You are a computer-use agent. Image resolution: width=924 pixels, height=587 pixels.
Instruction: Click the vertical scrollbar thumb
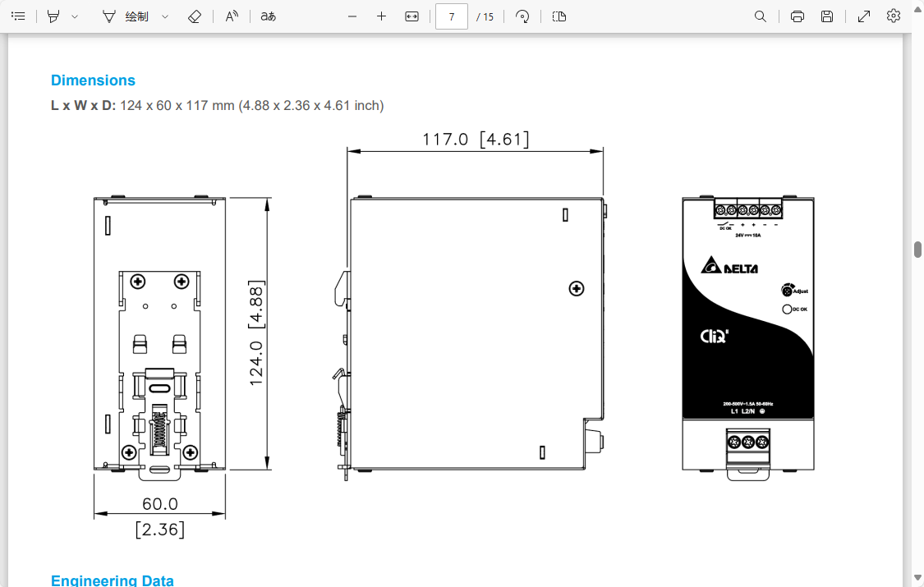pyautogui.click(x=917, y=250)
